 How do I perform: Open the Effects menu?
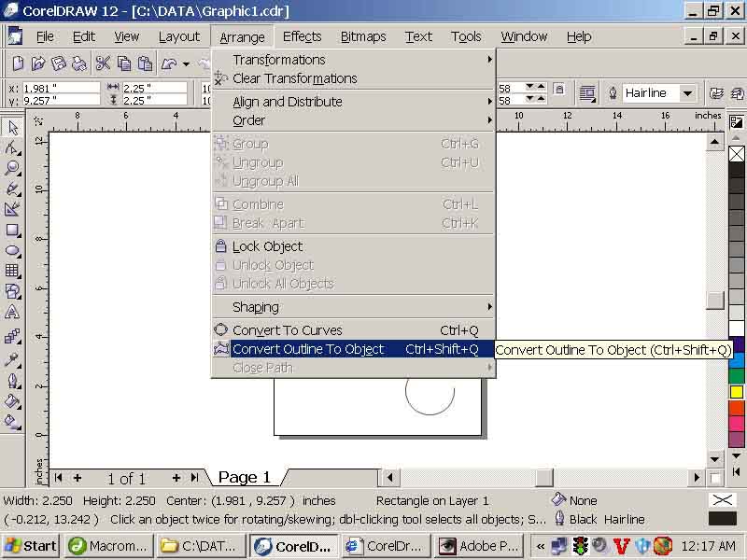pyautogui.click(x=302, y=36)
